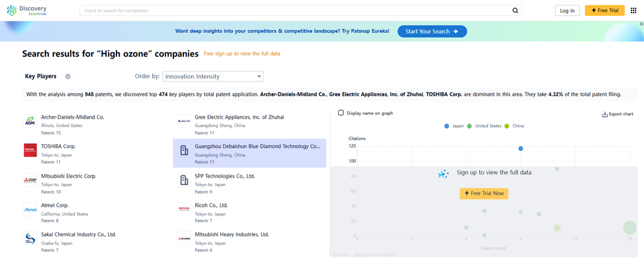Click 'Patent: 6' under Mitsubishi Heavy Industries
The width and height of the screenshot is (644, 273).
(204, 251)
